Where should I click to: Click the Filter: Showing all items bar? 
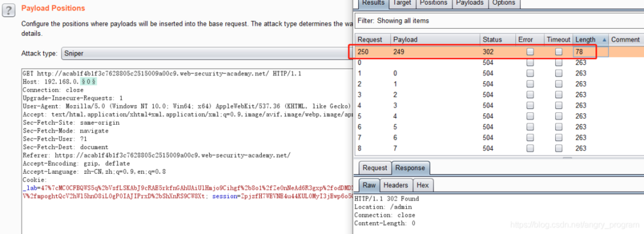click(499, 20)
